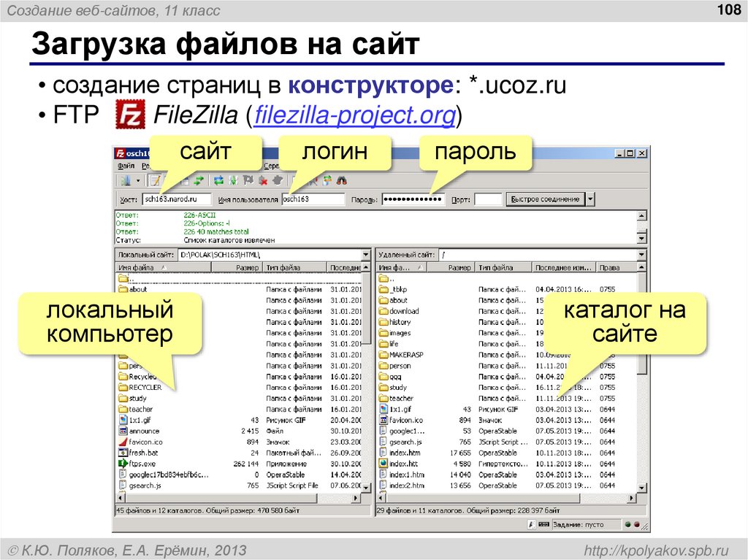Image resolution: width=748 pixels, height=560 pixels.
Task: Click the red cancel transfer icon
Action: [x=263, y=180]
